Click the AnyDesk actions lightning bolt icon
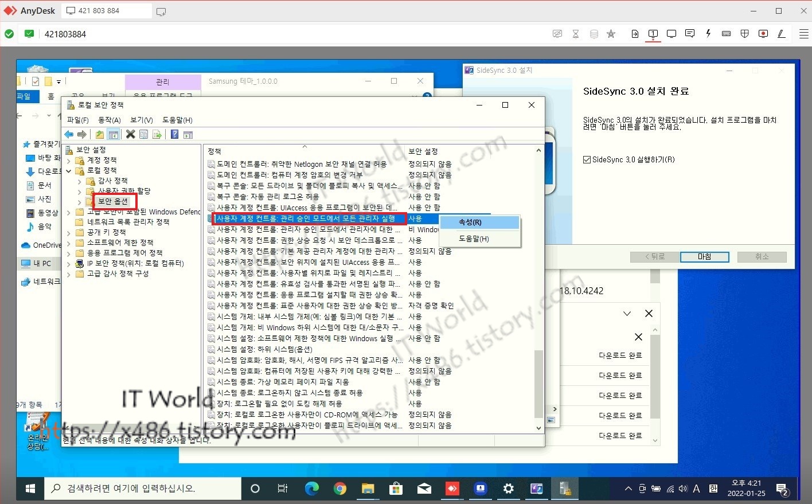 pos(708,34)
